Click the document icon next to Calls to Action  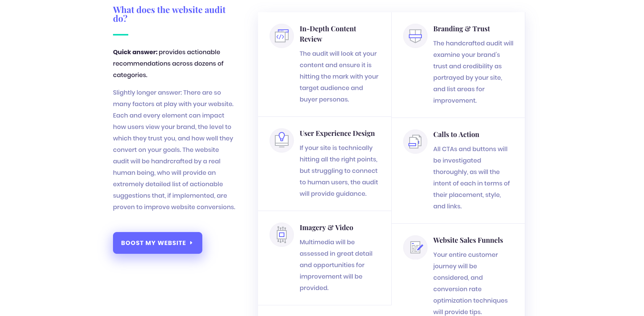tap(415, 142)
